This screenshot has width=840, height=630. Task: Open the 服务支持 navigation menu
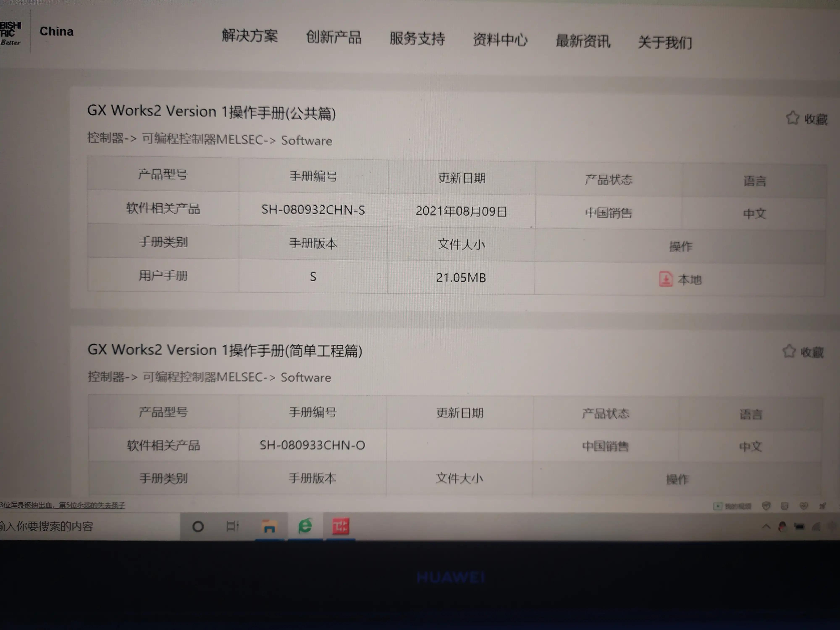click(417, 39)
